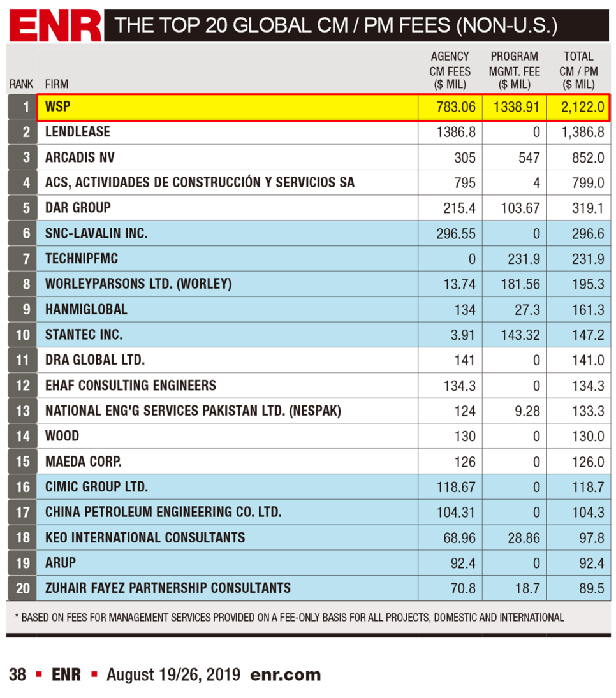616x698 pixels.
Task: Click Worley program fee 181.56
Action: pyautogui.click(x=520, y=285)
